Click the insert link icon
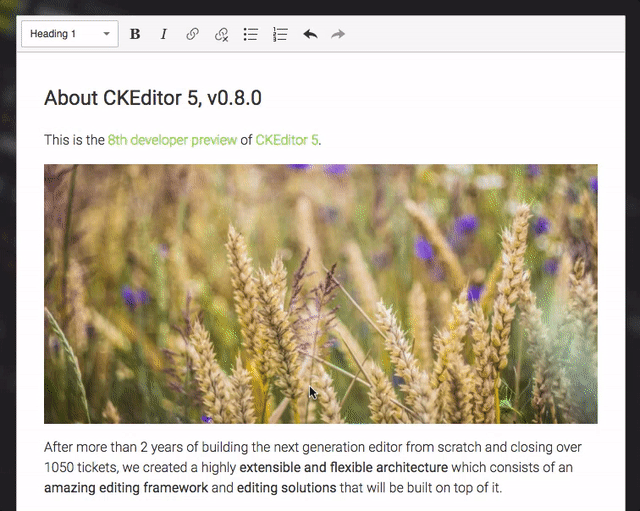The height and width of the screenshot is (511, 640). pyautogui.click(x=192, y=34)
